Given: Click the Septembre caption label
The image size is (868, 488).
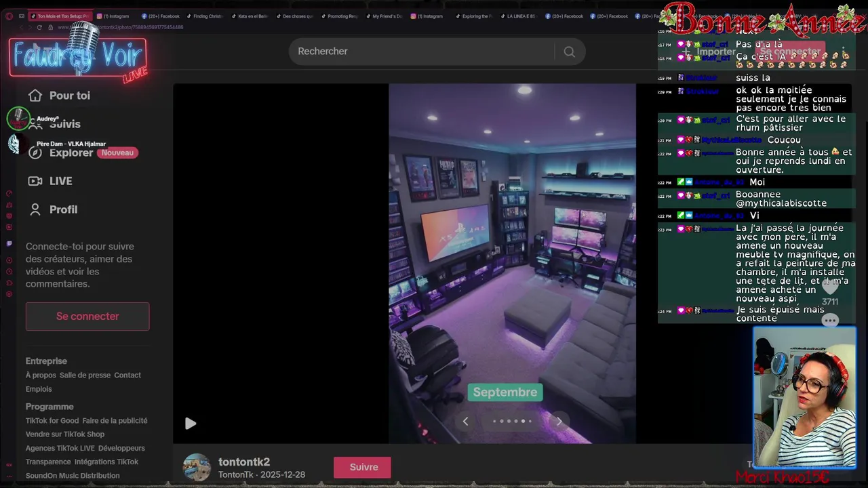Looking at the screenshot, I should pyautogui.click(x=505, y=392).
